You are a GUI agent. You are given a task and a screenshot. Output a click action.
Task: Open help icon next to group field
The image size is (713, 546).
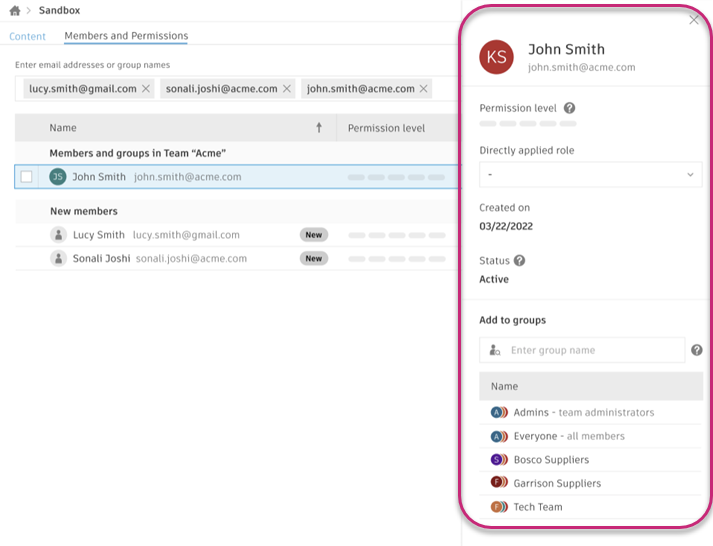[x=697, y=350]
